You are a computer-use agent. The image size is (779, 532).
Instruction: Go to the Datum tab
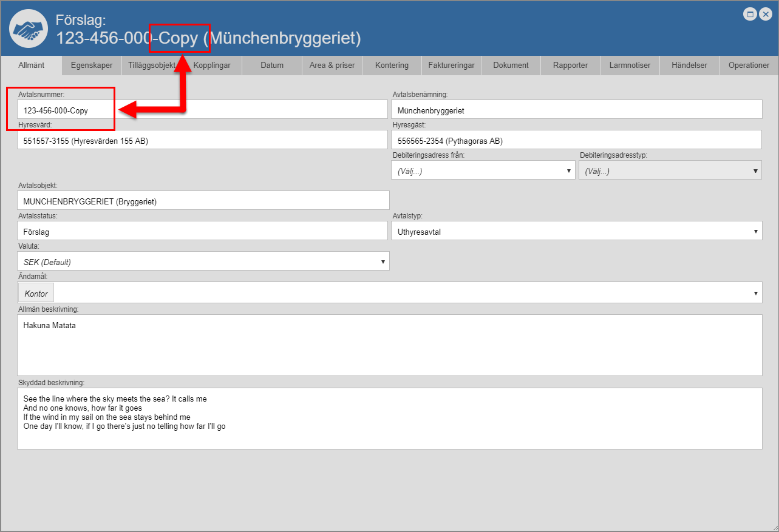tap(272, 66)
